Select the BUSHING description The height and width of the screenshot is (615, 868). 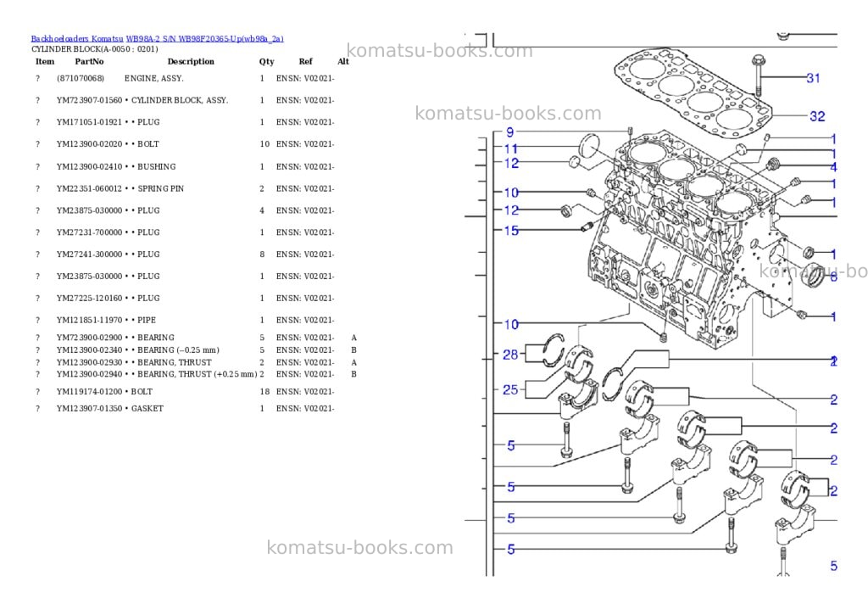tap(157, 166)
